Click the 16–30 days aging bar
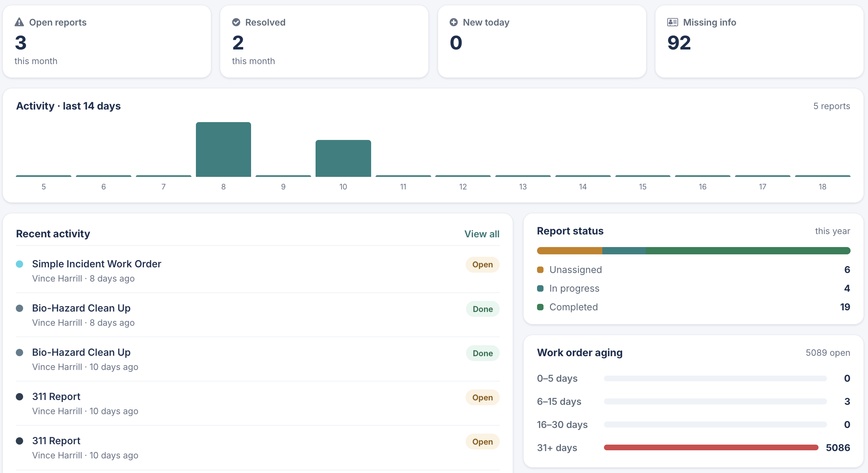Viewport: 868px width, 473px height. [715, 424]
